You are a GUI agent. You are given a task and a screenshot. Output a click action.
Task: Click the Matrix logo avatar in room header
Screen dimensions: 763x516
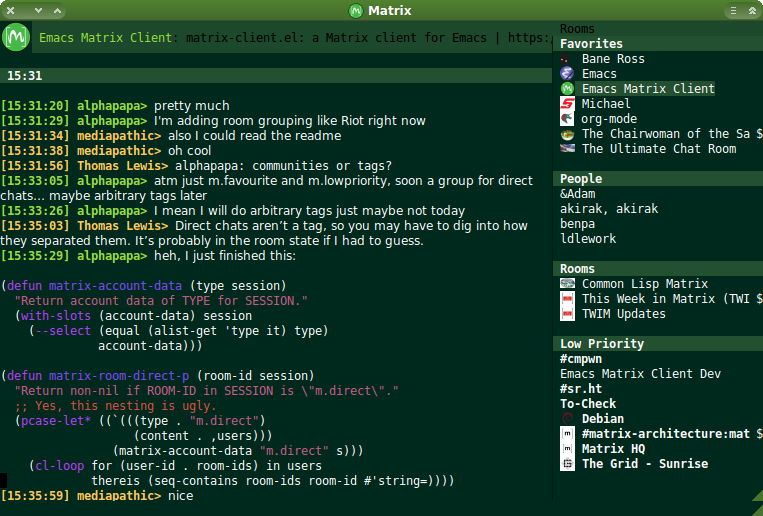tap(16, 37)
